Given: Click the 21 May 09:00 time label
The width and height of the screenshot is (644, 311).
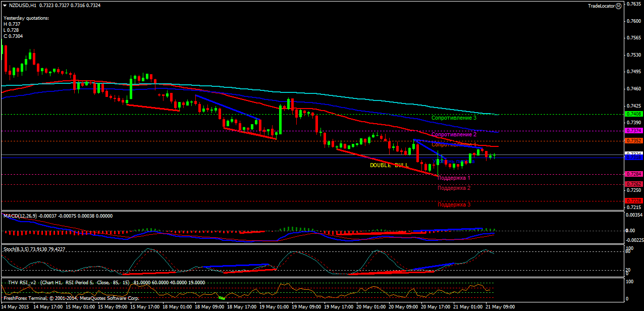Looking at the screenshot, I should [500, 306].
